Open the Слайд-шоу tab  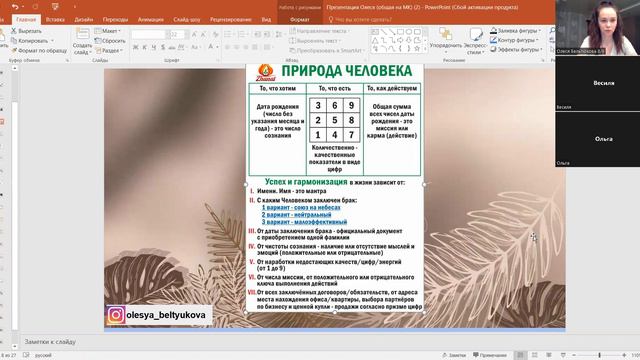point(187,19)
